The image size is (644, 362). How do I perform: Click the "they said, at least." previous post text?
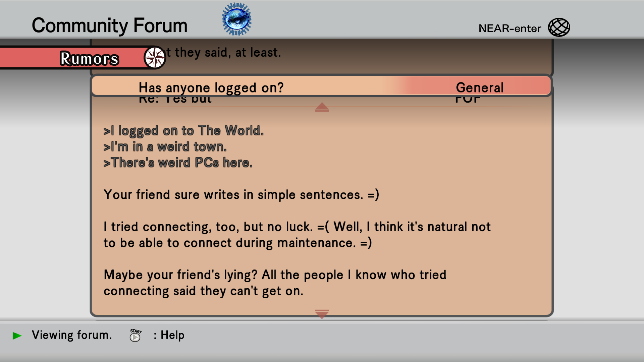pos(224,53)
